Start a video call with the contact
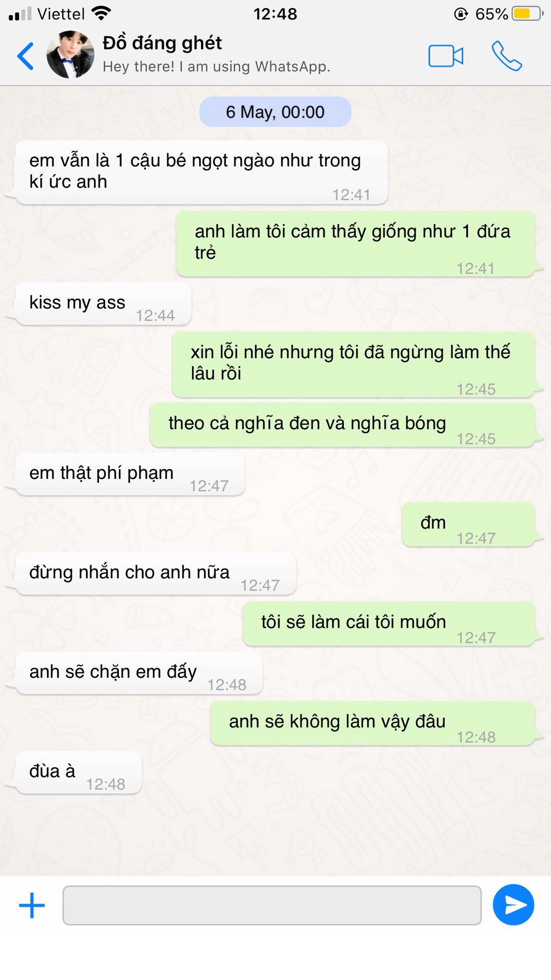This screenshot has height=980, width=551. (x=445, y=56)
